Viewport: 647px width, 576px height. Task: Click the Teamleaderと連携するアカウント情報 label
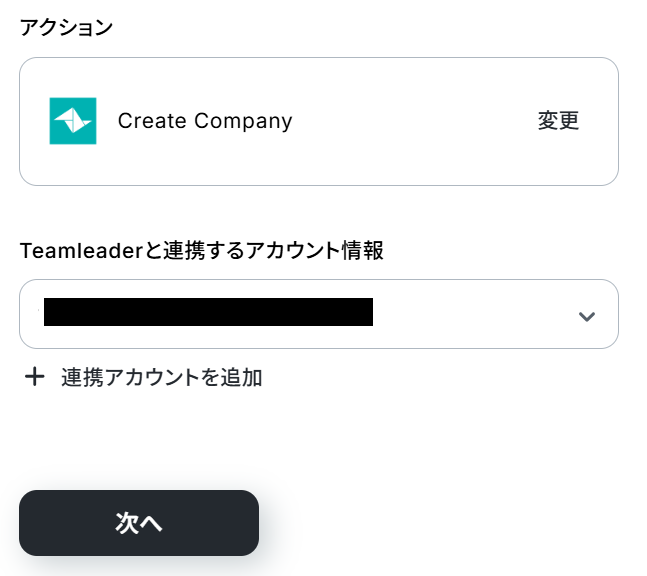pos(201,250)
